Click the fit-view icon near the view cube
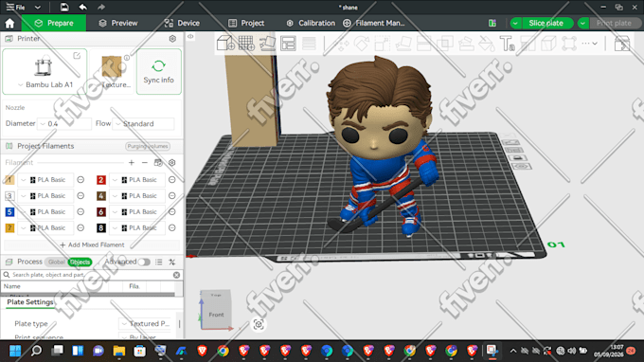Screen dimensions: 644x362 (x=259, y=324)
